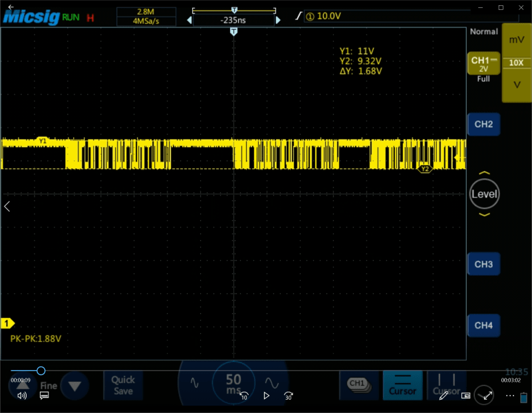Raise the trigger level with the up chevron
Image resolution: width=532 pixels, height=413 pixels.
coord(484,173)
